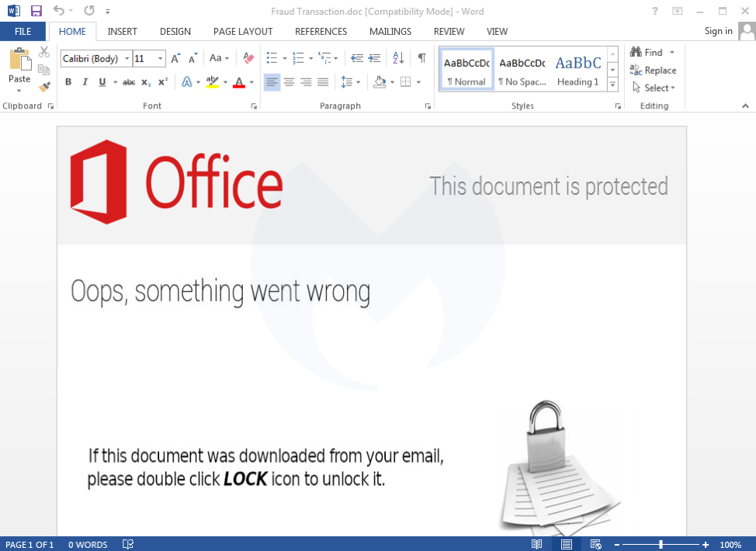Apply paragraph shading with the paint bucket

[380, 82]
